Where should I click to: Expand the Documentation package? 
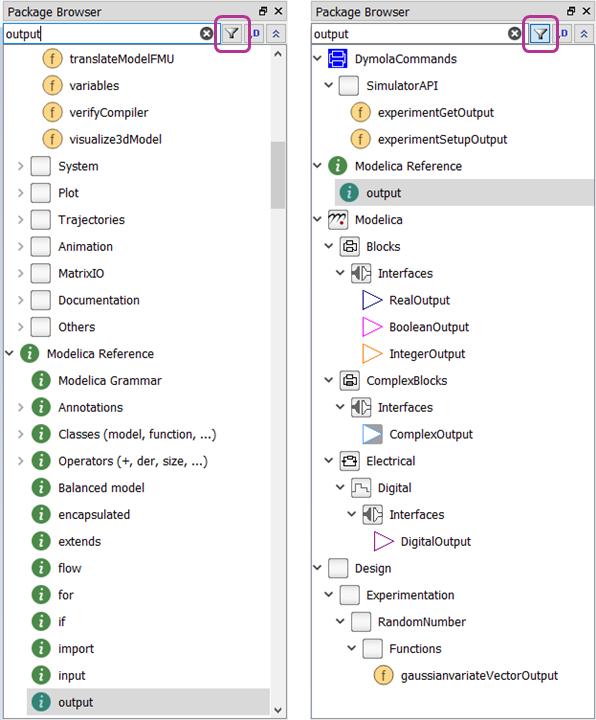point(20,300)
